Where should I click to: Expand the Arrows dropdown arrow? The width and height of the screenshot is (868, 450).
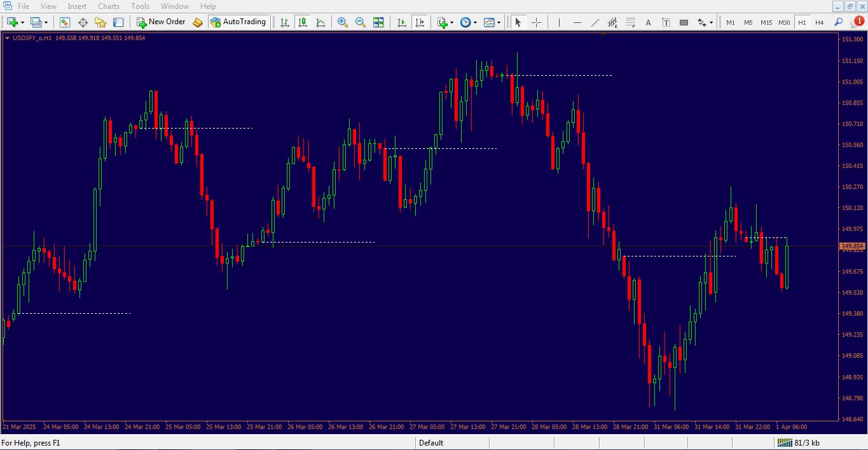[711, 22]
